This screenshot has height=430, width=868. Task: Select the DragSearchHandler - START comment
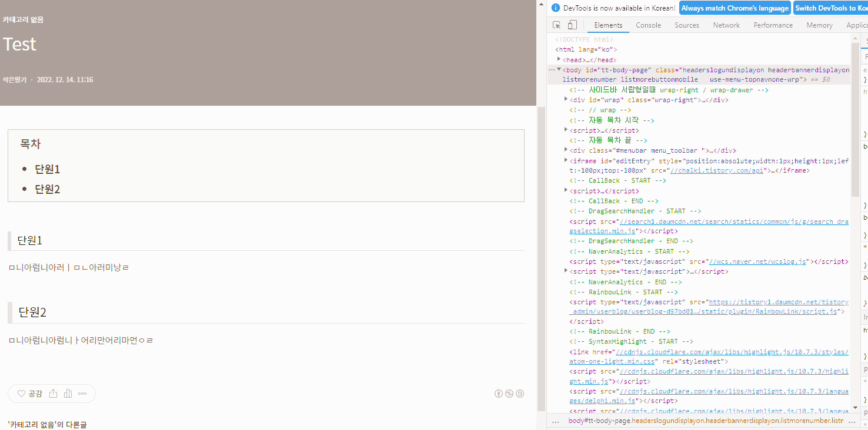(635, 211)
